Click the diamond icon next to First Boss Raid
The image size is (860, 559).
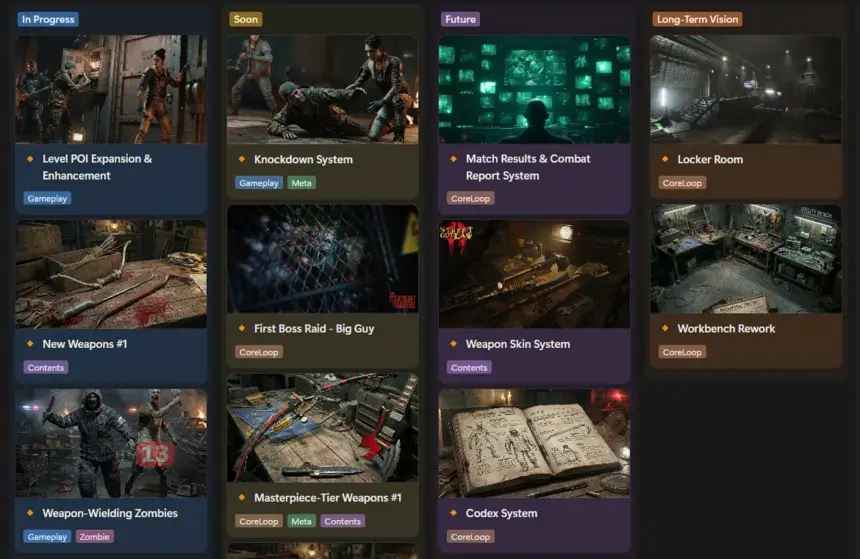click(x=242, y=328)
